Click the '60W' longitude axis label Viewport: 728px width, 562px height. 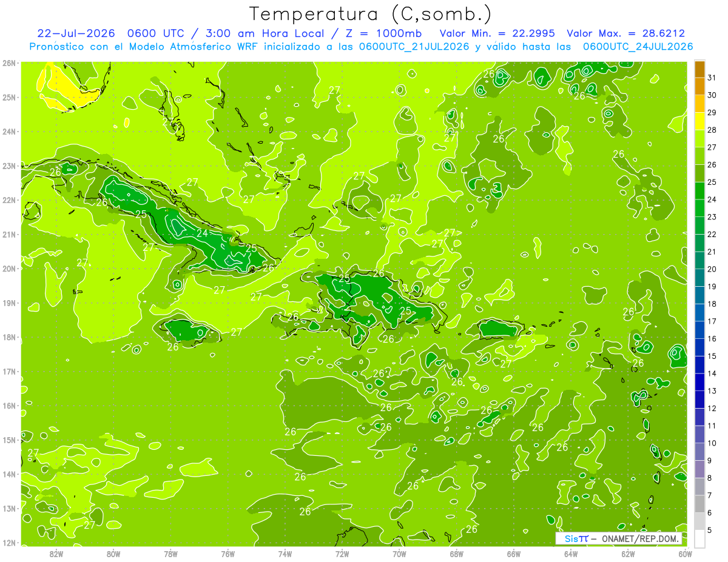[x=685, y=554]
